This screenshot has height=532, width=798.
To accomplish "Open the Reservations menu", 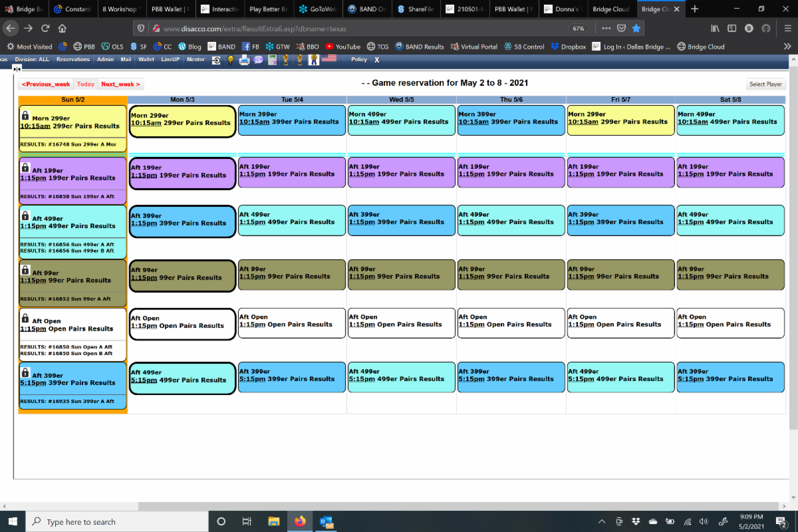I will click(73, 60).
